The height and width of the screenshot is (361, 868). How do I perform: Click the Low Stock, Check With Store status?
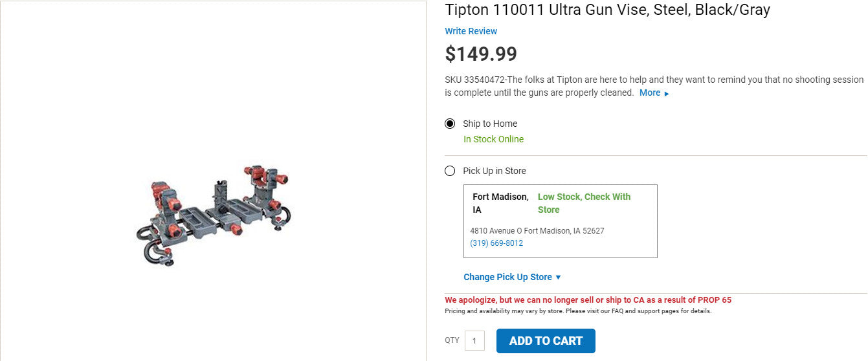583,203
